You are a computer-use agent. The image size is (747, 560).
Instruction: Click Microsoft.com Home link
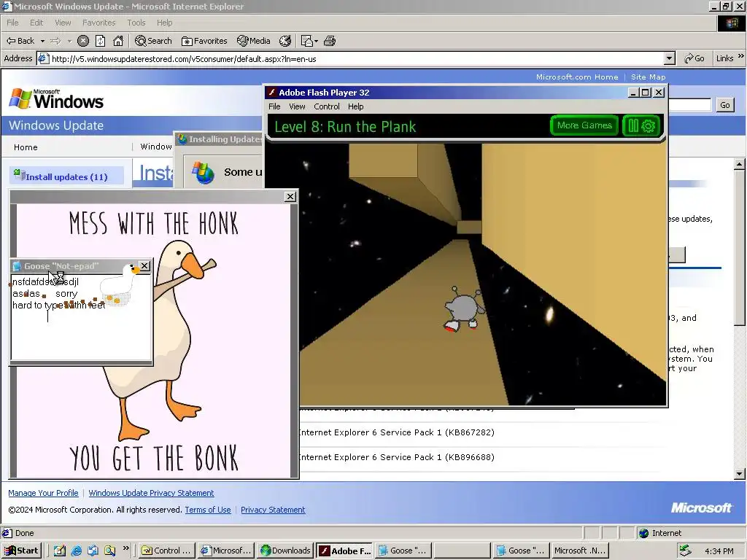click(577, 77)
